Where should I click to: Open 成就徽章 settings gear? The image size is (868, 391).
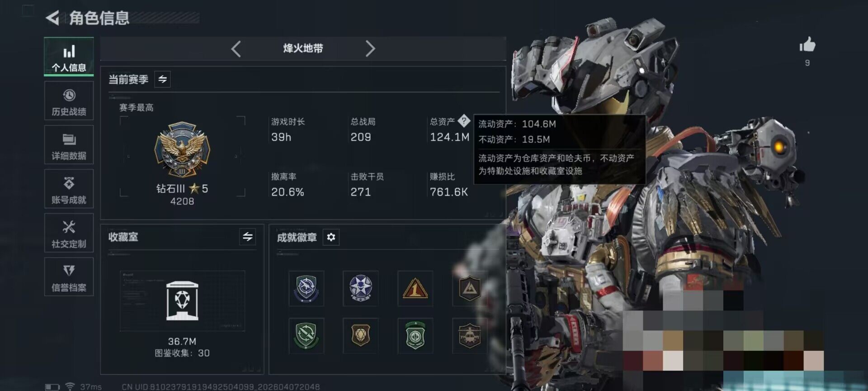coord(331,237)
